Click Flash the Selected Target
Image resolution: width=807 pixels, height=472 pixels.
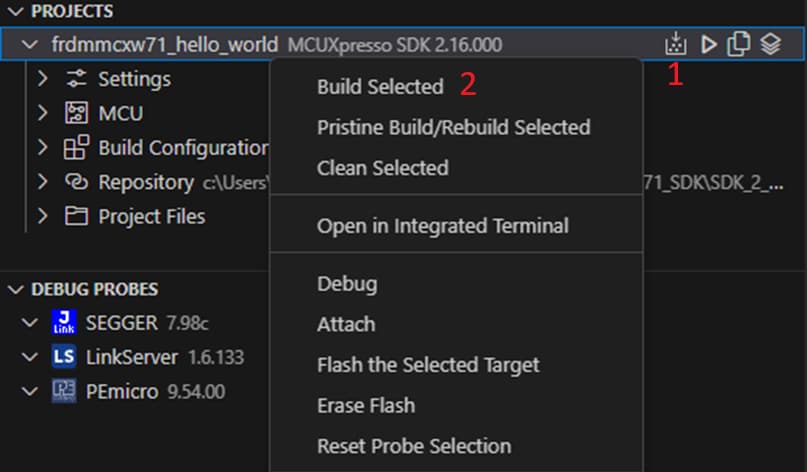(x=427, y=365)
